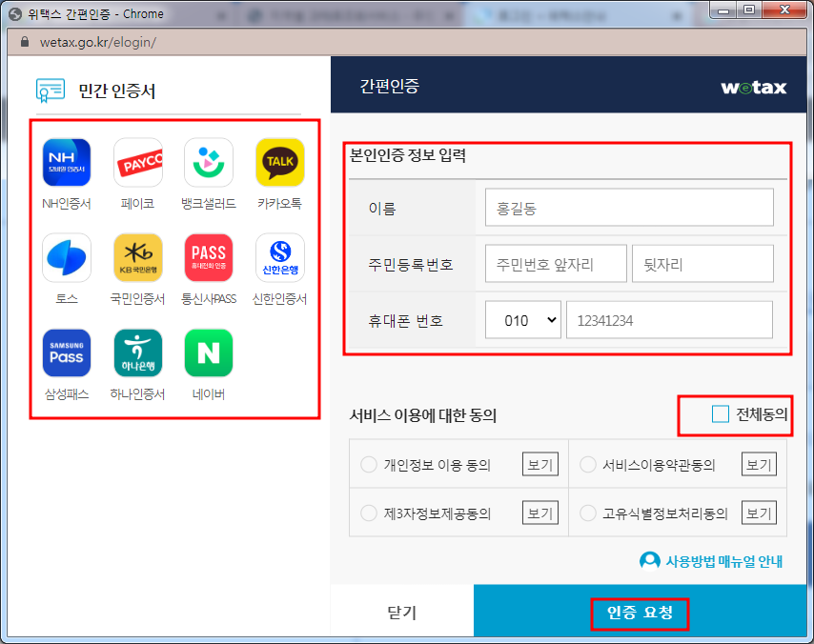Pick 네이버 as the authentication method
Viewport: 814px width, 644px height.
(x=208, y=352)
